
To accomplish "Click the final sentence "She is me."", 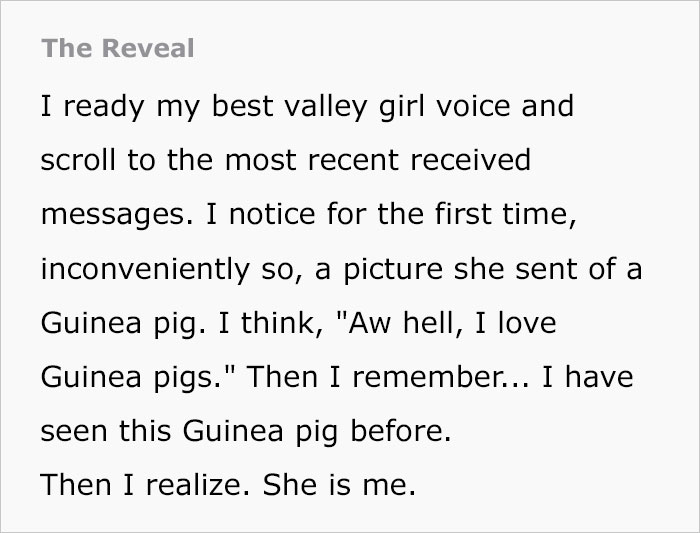I will click(x=337, y=486).
